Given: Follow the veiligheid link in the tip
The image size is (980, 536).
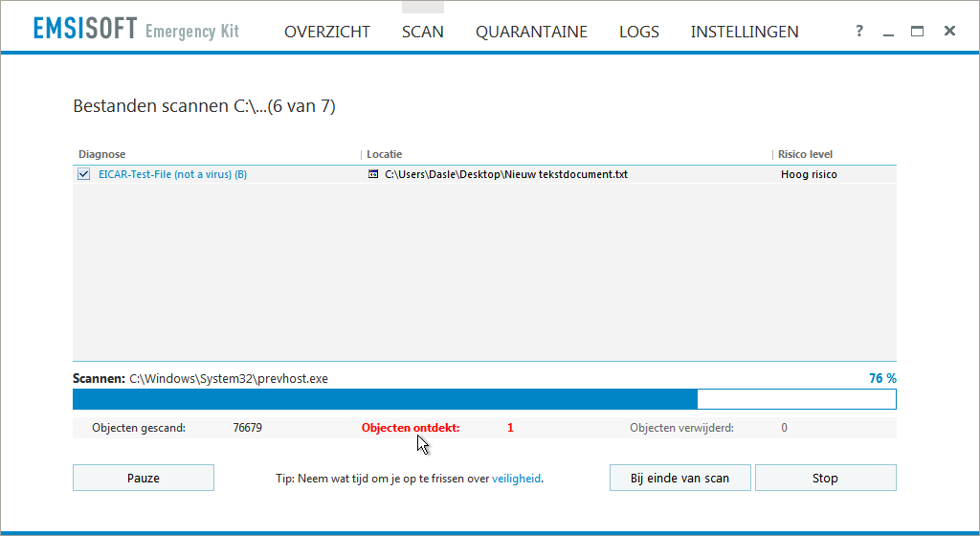Looking at the screenshot, I should [x=516, y=479].
